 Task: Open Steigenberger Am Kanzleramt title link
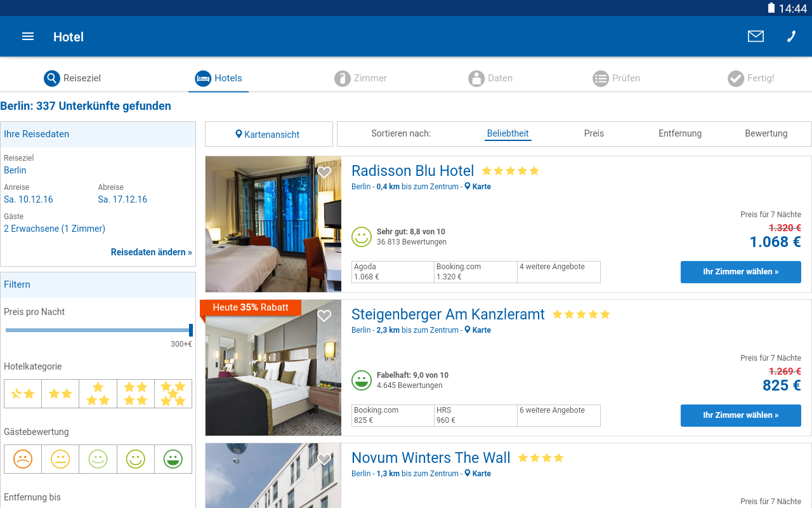tap(448, 314)
